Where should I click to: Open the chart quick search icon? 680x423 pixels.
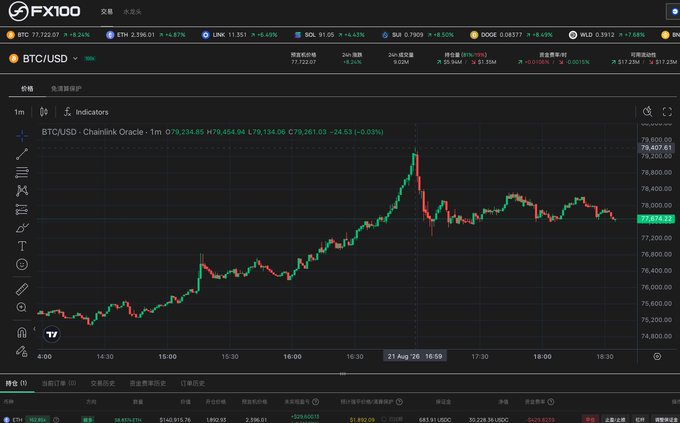(x=647, y=112)
